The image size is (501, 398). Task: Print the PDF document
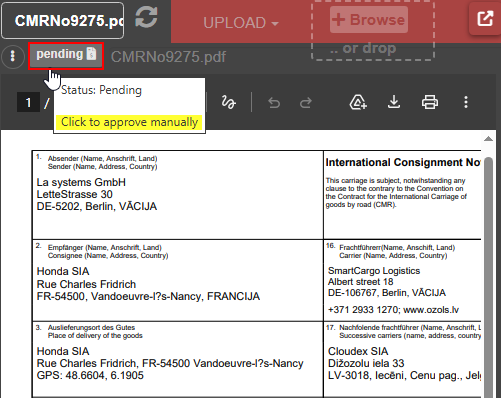[x=430, y=102]
